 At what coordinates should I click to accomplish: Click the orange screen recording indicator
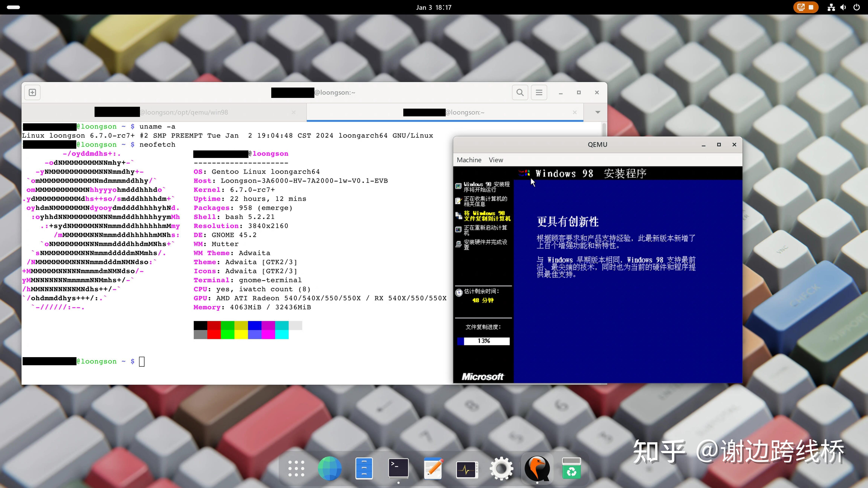(806, 7)
